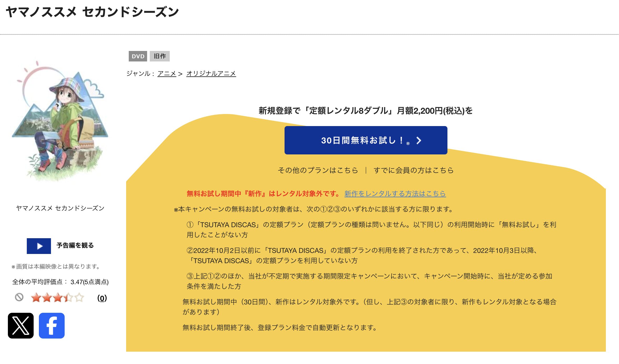Click the 無料お試し期間中（30日間） note text
The width and height of the screenshot is (619, 364).
coord(370,307)
